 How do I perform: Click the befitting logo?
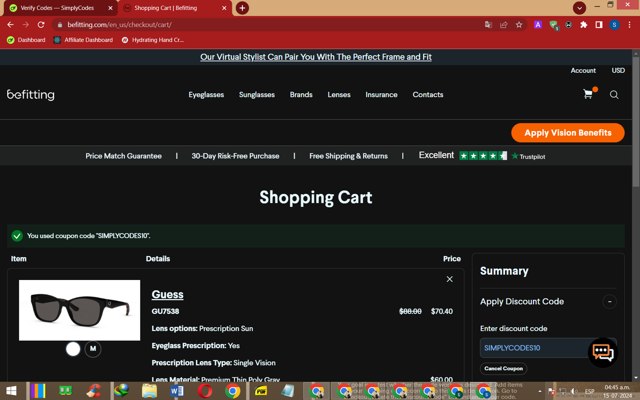click(31, 95)
